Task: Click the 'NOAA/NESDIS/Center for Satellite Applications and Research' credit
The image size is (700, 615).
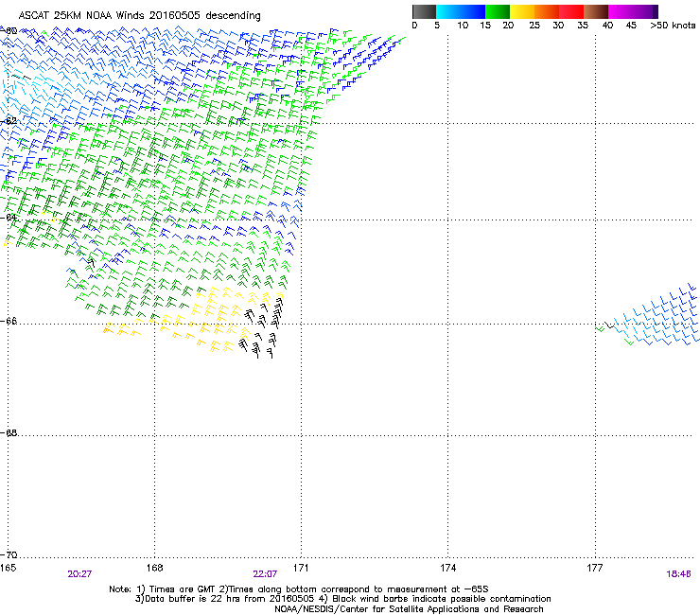Action: click(409, 609)
